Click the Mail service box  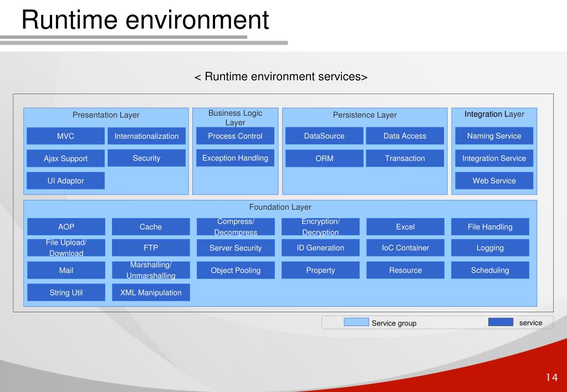[x=66, y=270]
